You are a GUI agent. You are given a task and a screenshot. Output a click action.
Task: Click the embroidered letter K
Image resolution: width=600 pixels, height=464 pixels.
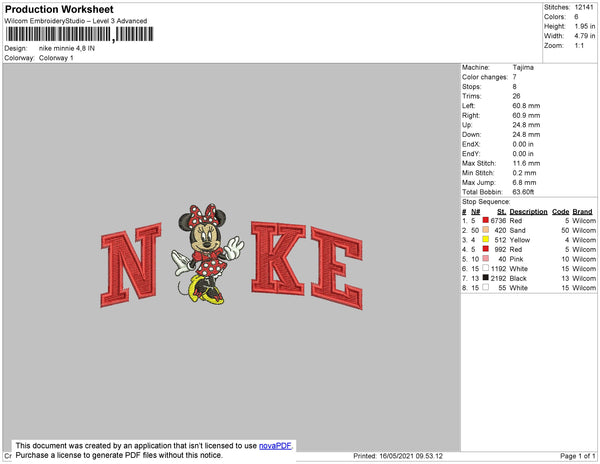pos(278,258)
